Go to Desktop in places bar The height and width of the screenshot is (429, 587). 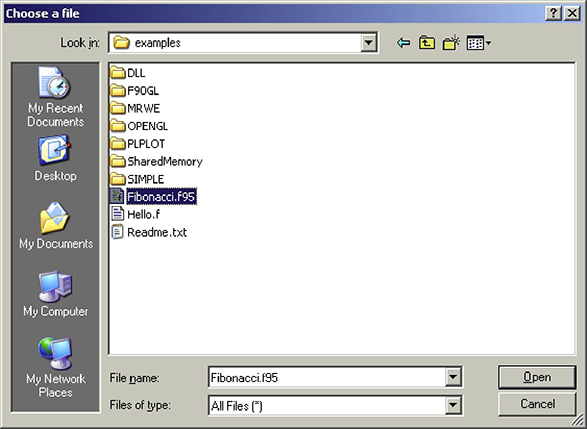55,159
